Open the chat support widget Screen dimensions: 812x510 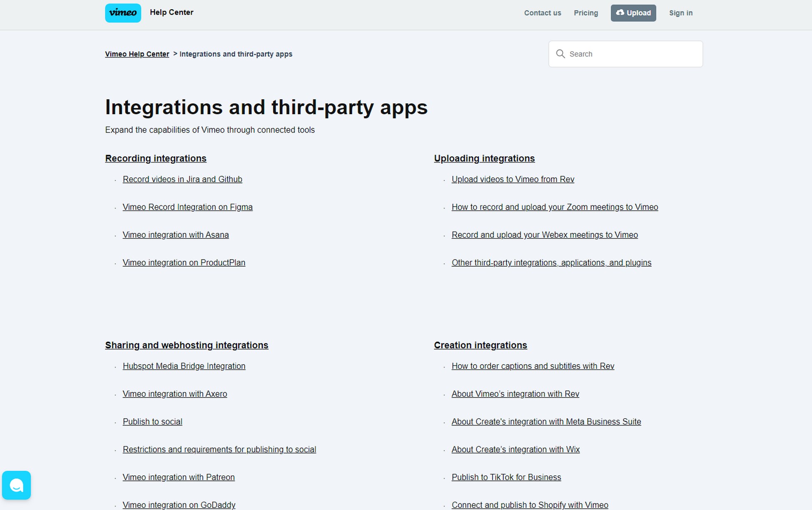(17, 485)
